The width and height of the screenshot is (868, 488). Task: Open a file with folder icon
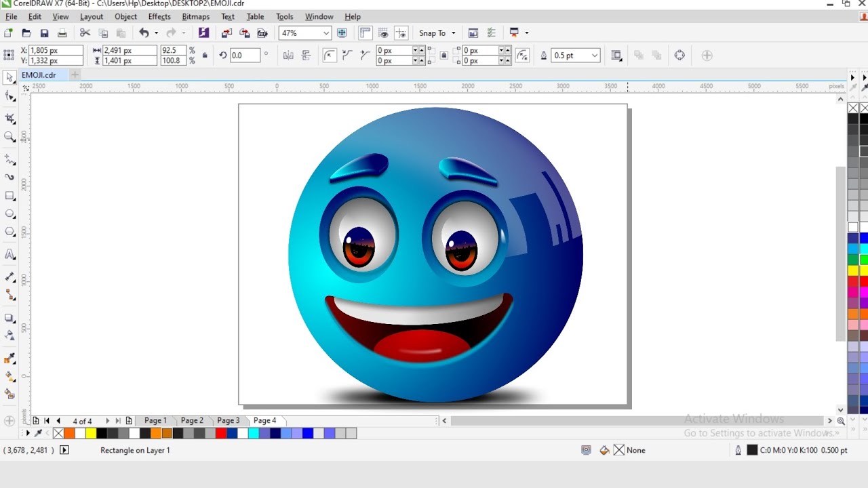26,33
